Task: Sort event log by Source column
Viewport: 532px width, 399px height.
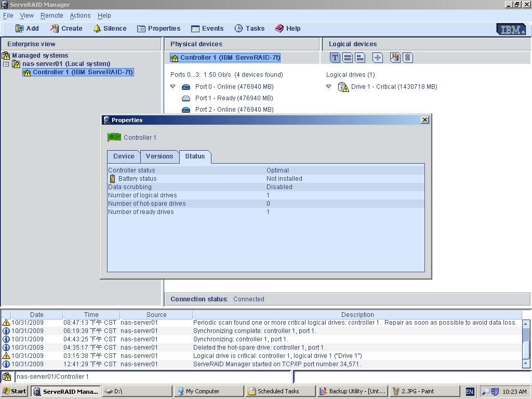Action: (x=156, y=314)
